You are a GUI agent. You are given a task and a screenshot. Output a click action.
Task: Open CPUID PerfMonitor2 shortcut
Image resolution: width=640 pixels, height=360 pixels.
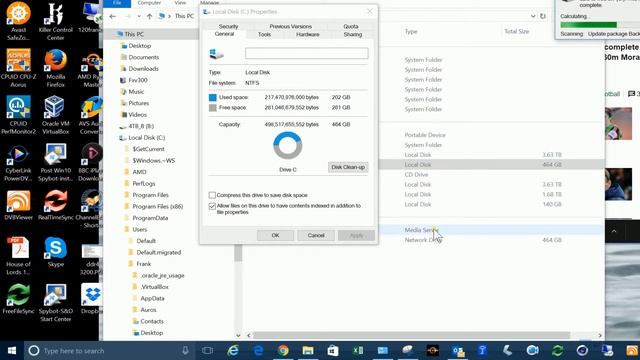coord(18,115)
